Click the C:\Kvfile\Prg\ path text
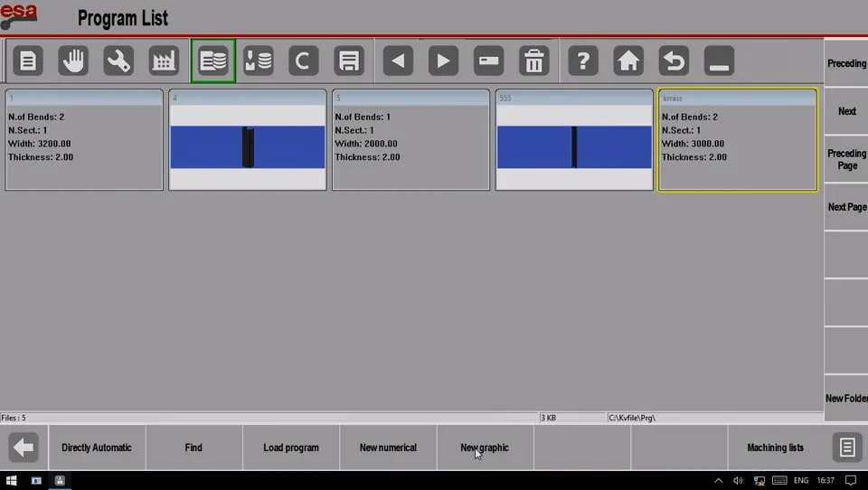 (632, 418)
